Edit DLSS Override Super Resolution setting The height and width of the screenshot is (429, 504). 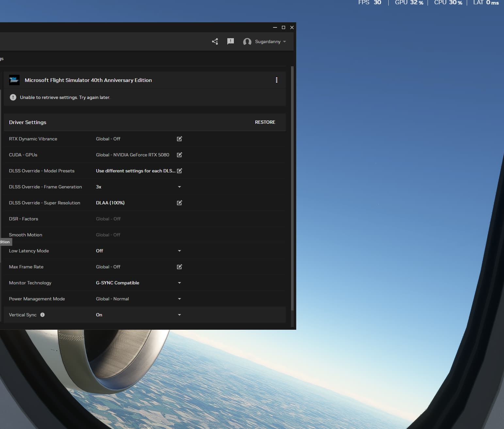[x=179, y=203]
